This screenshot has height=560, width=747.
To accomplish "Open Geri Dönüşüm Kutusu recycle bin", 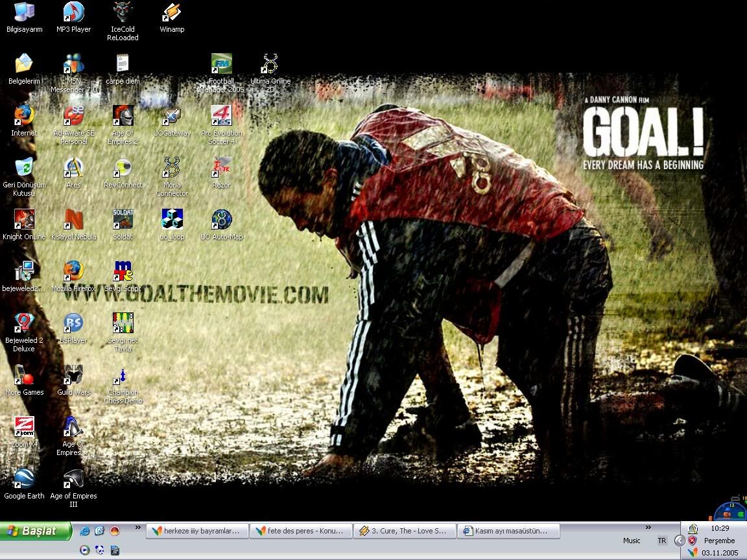I will tap(24, 177).
